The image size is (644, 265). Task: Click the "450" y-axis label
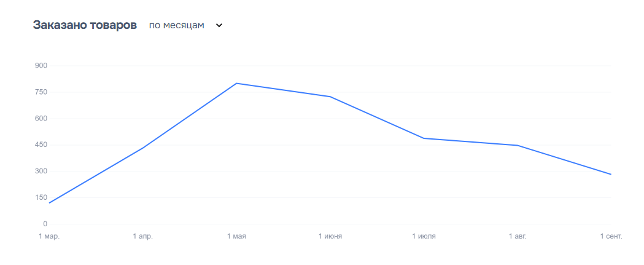(41, 144)
